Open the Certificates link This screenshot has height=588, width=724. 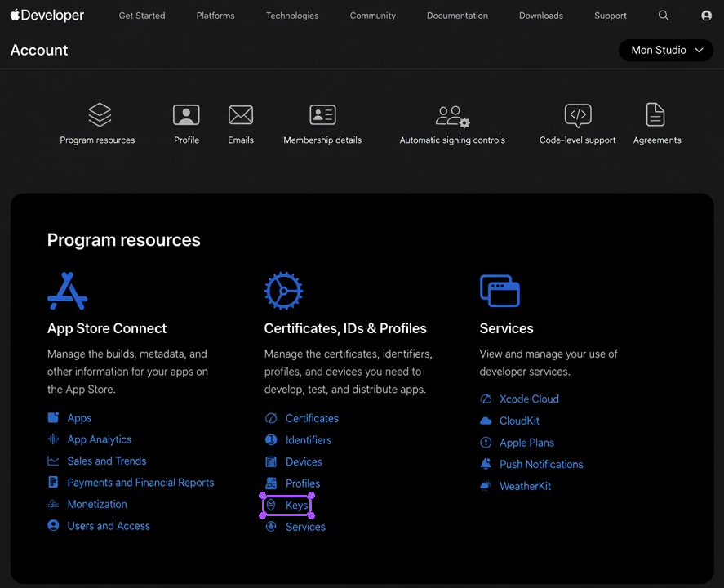312,418
